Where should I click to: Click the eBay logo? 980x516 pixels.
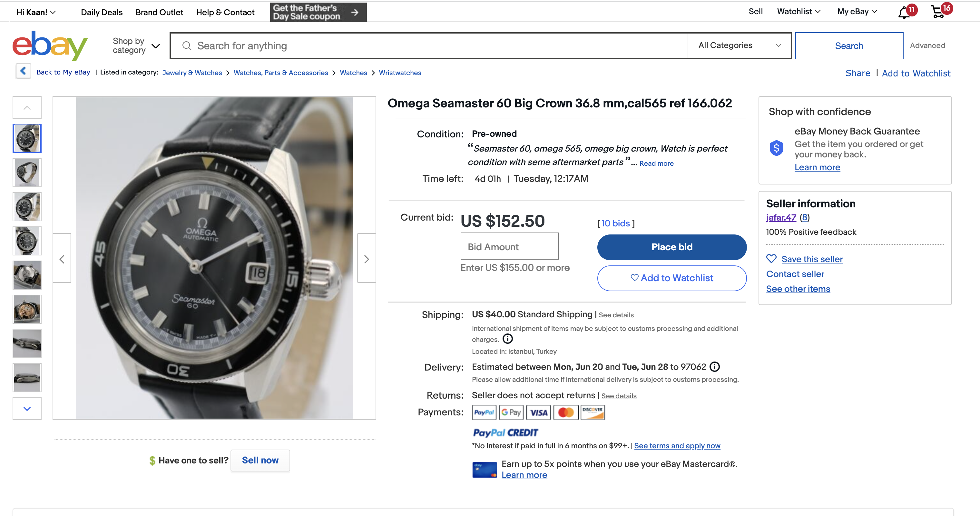pos(50,45)
